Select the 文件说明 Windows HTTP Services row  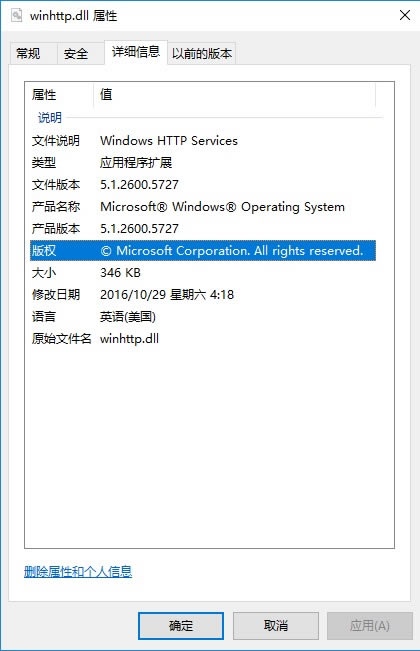(x=203, y=141)
